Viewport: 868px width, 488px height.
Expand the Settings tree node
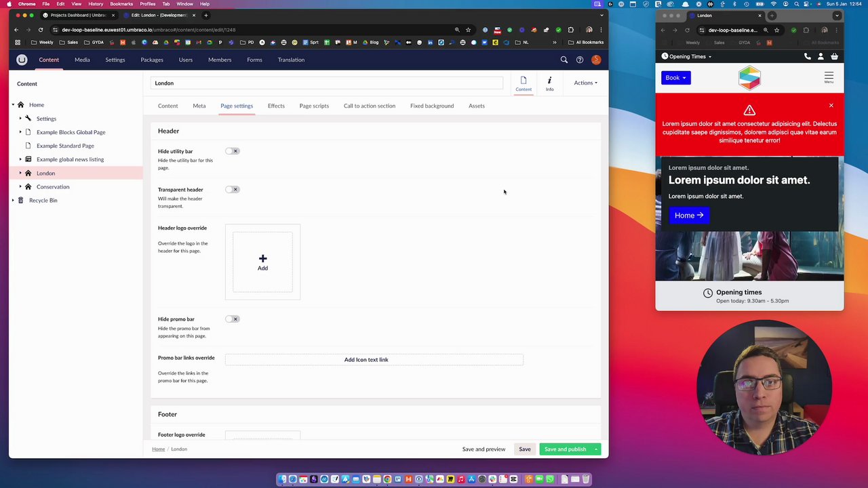click(x=20, y=119)
